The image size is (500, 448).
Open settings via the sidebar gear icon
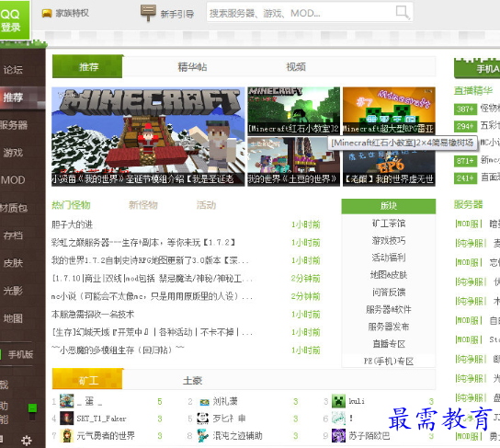click(x=26, y=441)
